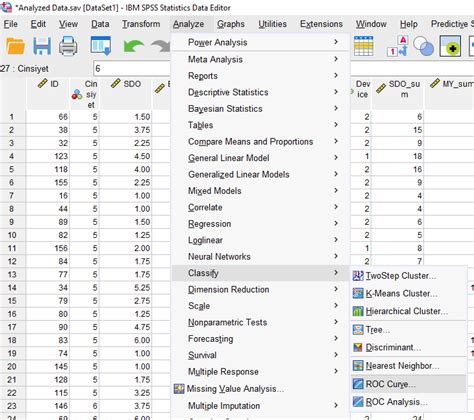Click the TwoStep Cluster icon
This screenshot has height=420, width=474.
[358, 276]
